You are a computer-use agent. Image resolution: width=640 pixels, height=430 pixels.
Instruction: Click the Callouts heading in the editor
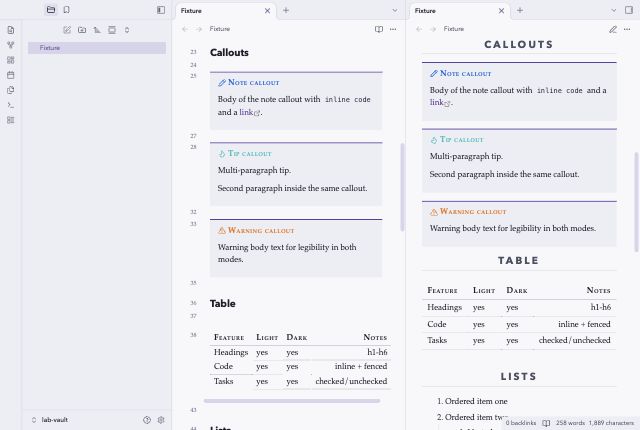pos(229,53)
